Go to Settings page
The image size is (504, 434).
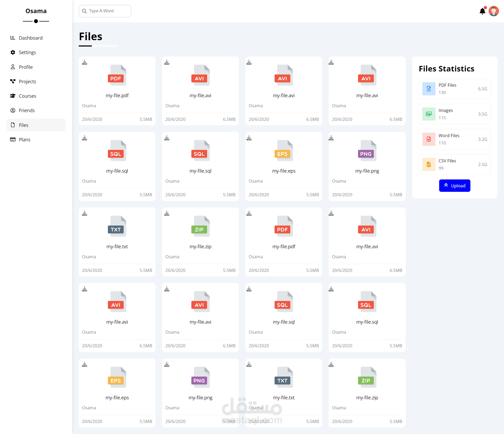(x=27, y=52)
